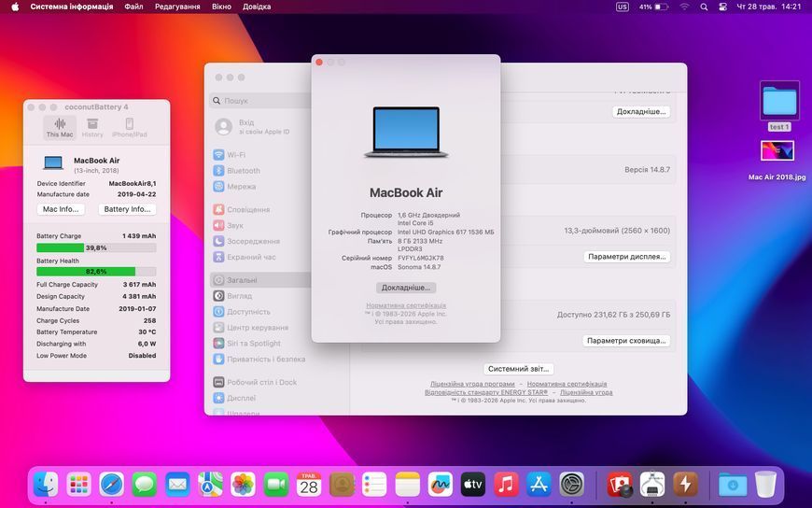Viewport: 812px width, 508px height.
Task: Open System Information chip icon in Dock
Action: point(652,485)
